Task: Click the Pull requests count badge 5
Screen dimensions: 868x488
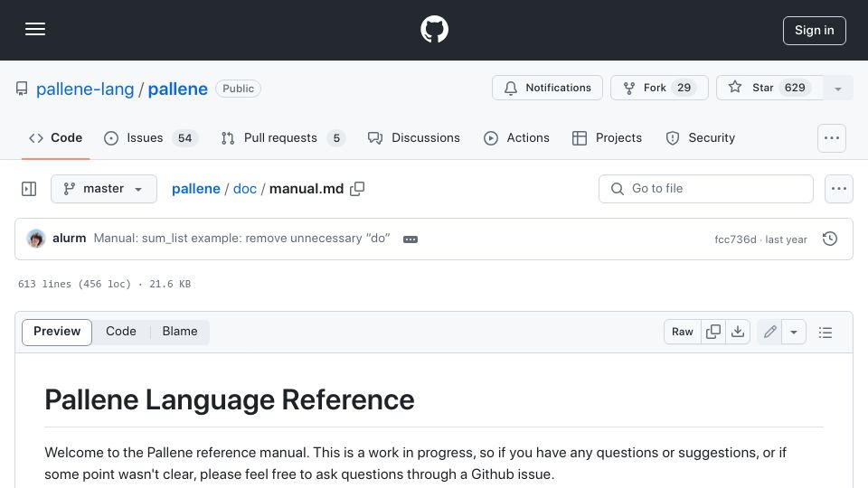Action: pos(336,138)
